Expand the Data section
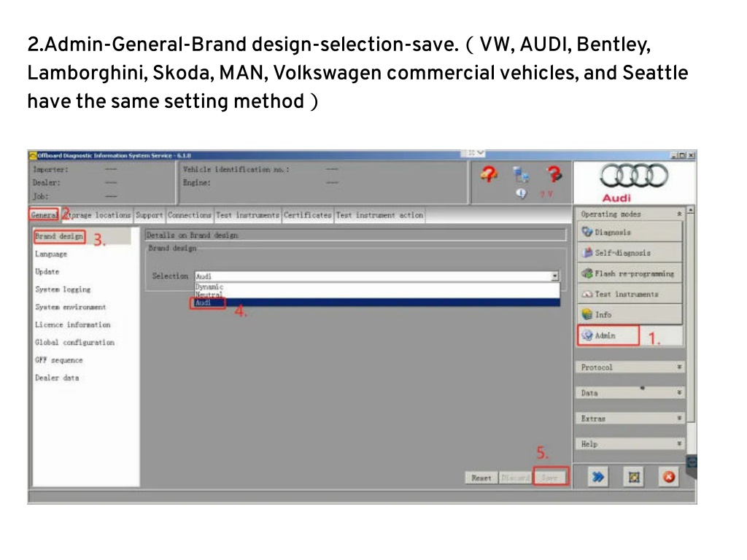This screenshot has height=560, width=747. pos(630,393)
